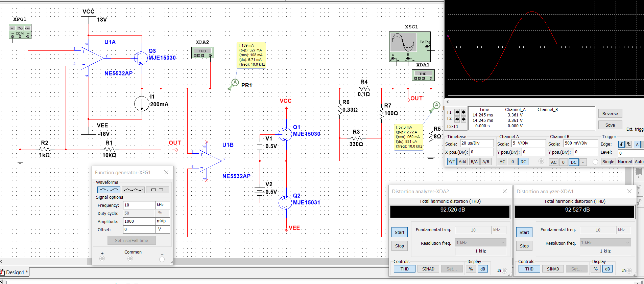Toggle Y/T timebase mode on oscilloscope
Image resolution: width=644 pixels, height=284 pixels.
[452, 161]
